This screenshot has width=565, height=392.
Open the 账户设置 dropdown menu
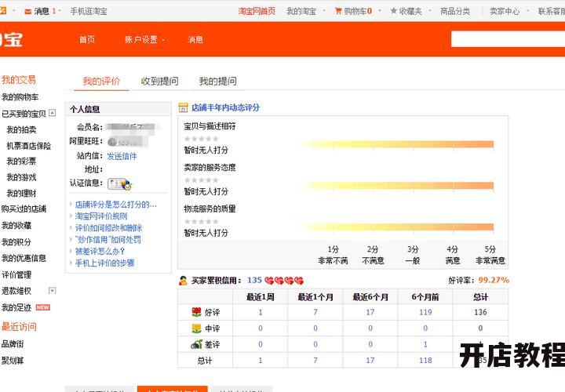click(x=144, y=40)
